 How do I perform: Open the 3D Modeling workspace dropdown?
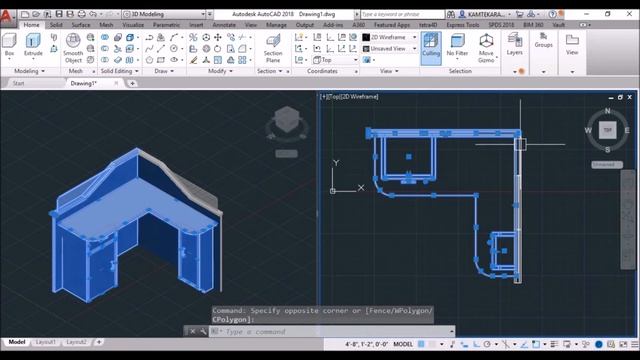tap(164, 14)
